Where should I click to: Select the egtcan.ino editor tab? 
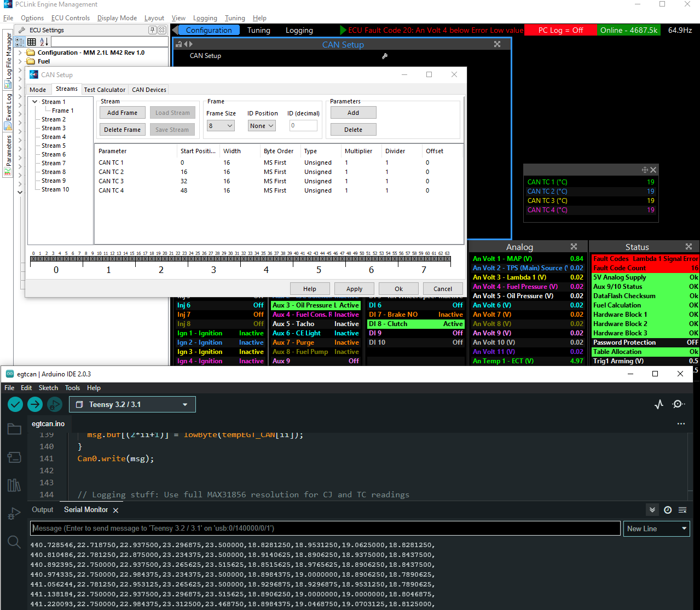coord(48,423)
